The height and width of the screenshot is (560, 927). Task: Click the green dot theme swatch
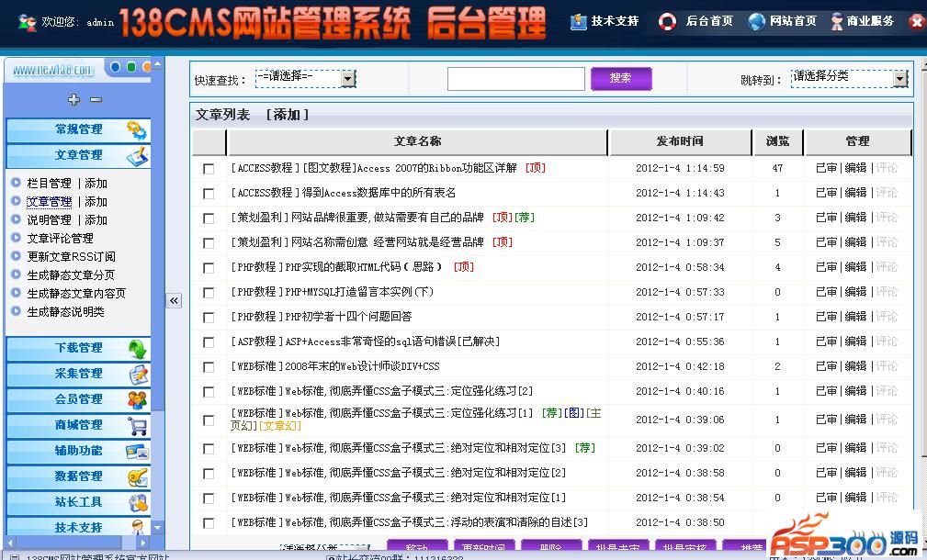[131, 67]
